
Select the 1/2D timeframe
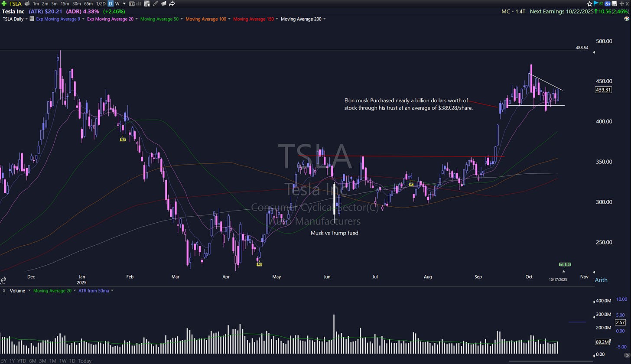point(101,3)
